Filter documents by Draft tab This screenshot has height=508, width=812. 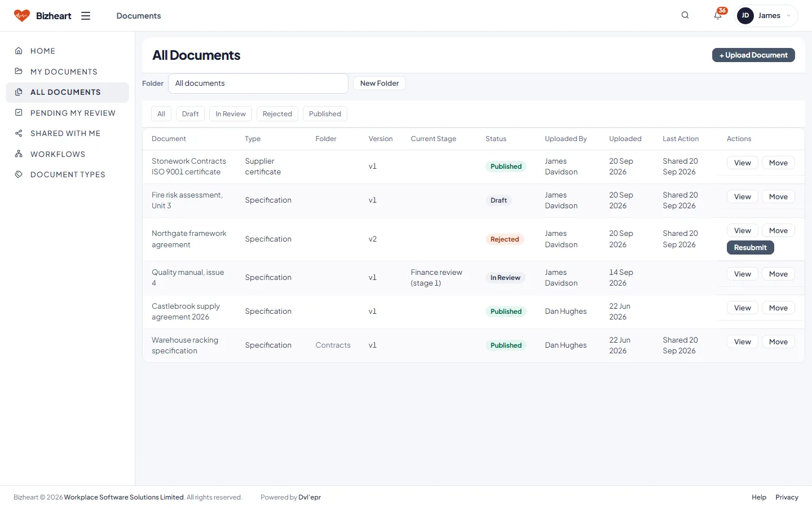[190, 114]
